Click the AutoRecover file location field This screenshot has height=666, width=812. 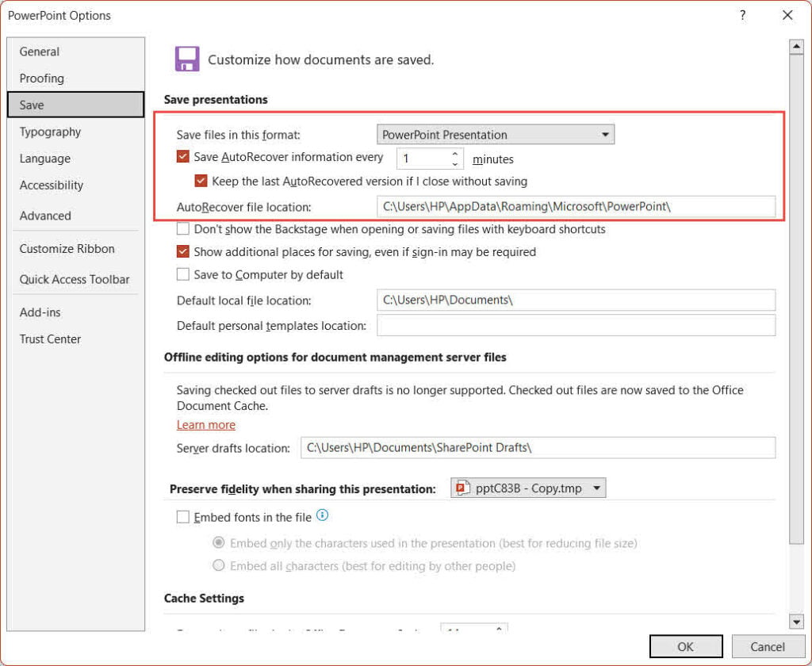pos(576,207)
